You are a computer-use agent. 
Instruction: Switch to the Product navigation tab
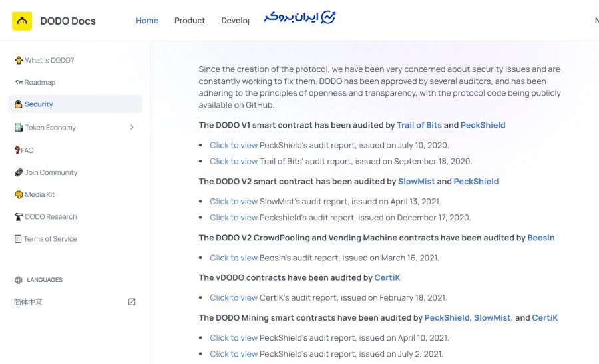click(x=190, y=21)
